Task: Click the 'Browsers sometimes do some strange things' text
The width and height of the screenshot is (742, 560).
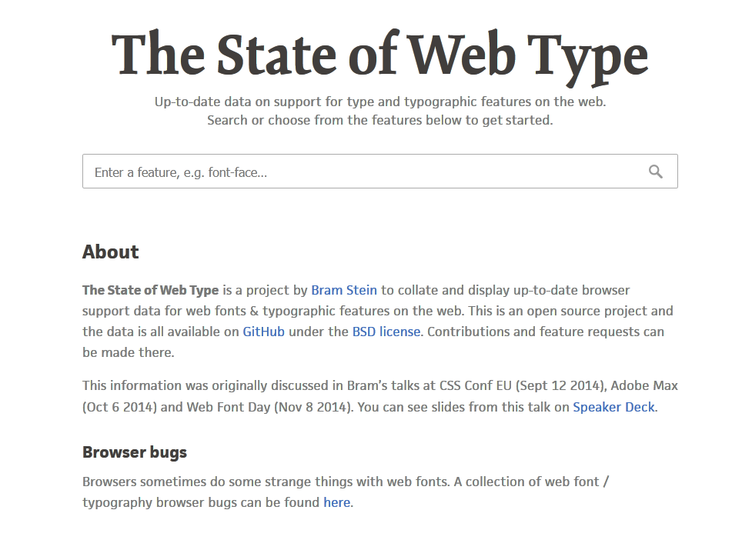Action: pyautogui.click(x=346, y=482)
